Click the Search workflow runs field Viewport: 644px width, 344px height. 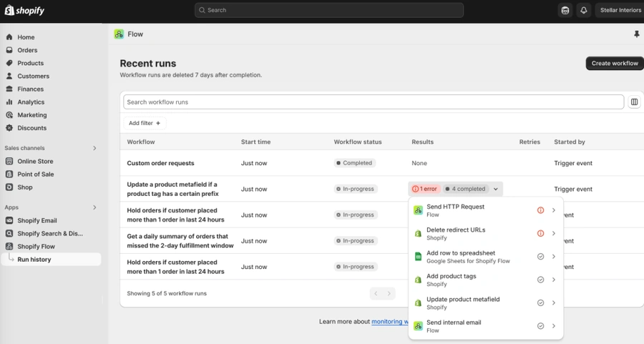pyautogui.click(x=374, y=102)
